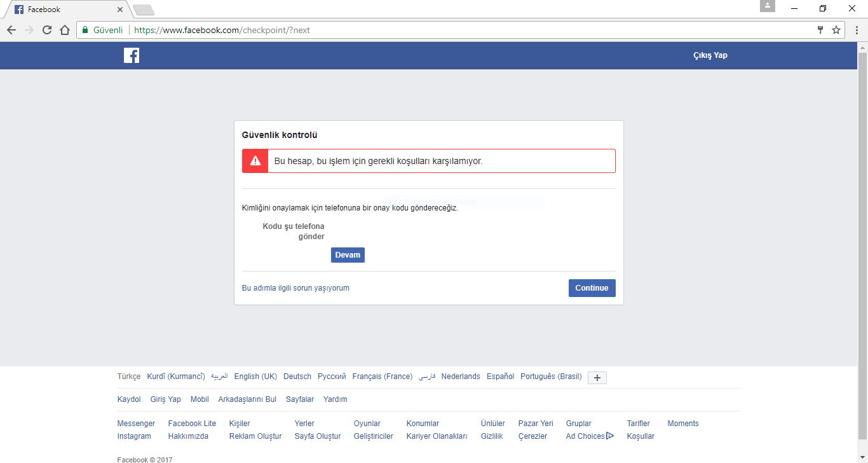Open the Oyunlar footer link
This screenshot has height=463, width=868.
click(367, 424)
